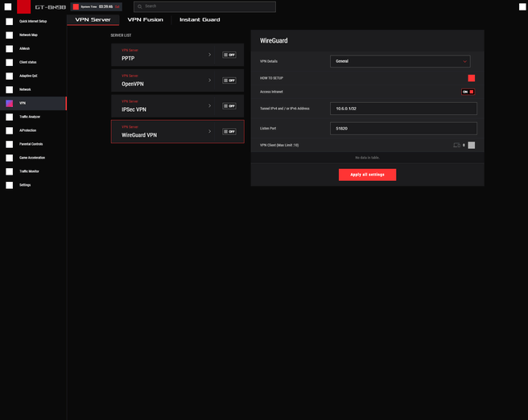The width and height of the screenshot is (528, 420).
Task: Open Adaptive QoS via its sidebar icon
Action: (x=10, y=76)
